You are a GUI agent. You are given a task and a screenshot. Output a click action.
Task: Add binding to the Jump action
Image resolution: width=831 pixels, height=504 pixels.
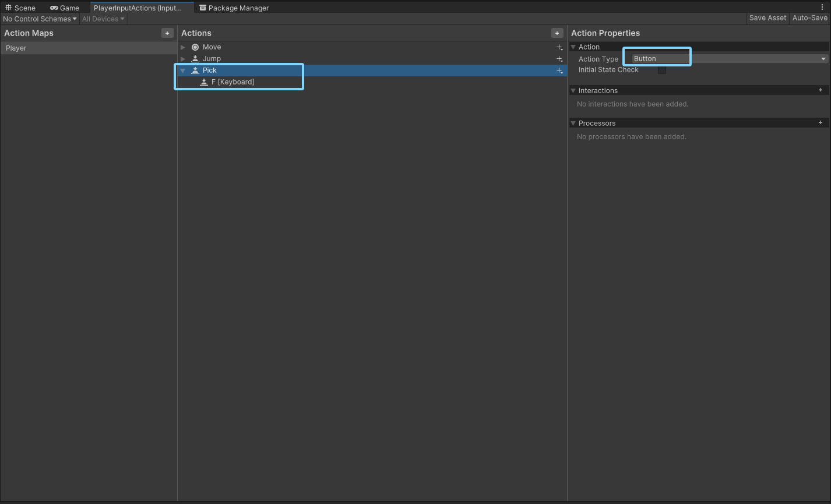coord(559,59)
